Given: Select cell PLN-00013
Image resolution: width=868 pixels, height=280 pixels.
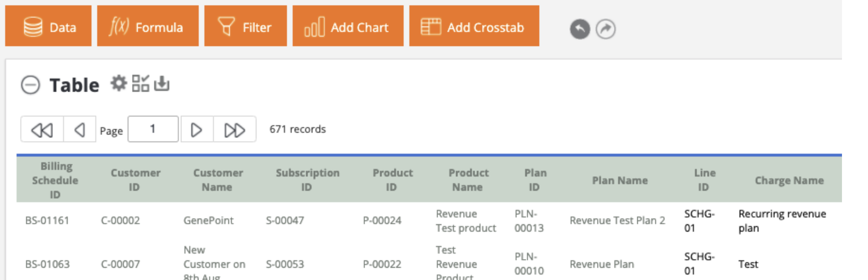Looking at the screenshot, I should tap(529, 221).
